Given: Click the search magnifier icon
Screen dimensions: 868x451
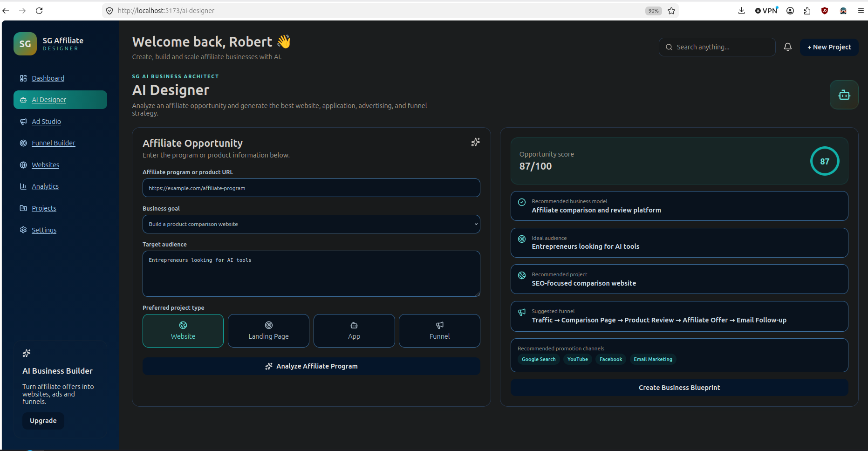Looking at the screenshot, I should 669,47.
